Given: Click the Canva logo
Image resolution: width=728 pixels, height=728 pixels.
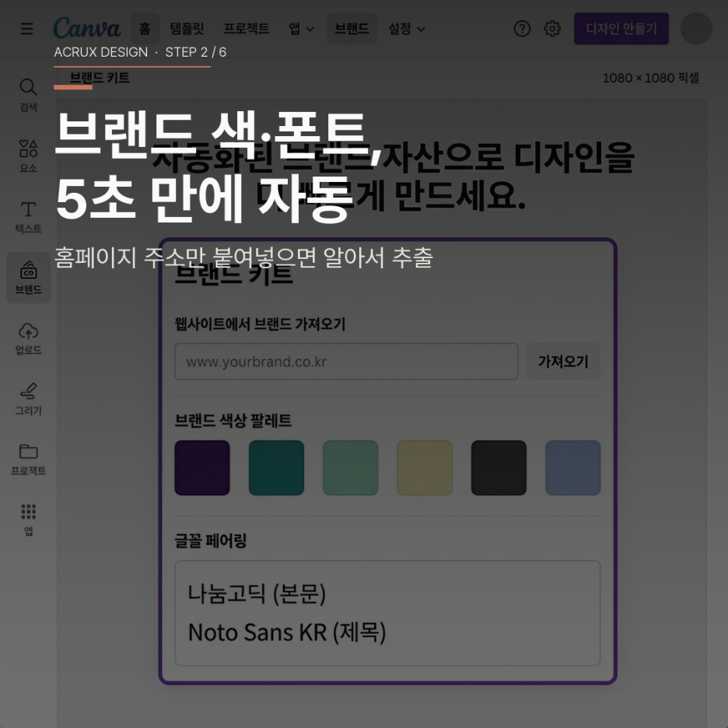Looking at the screenshot, I should (87, 28).
